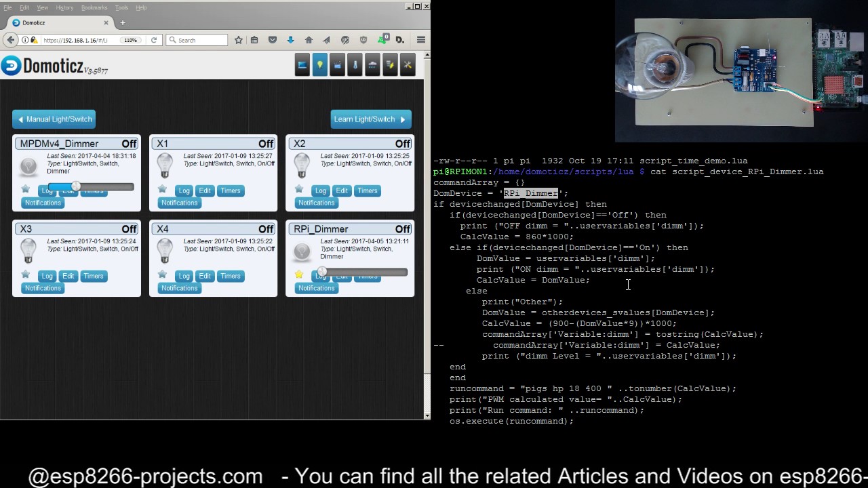Open the File menu

tap(7, 7)
